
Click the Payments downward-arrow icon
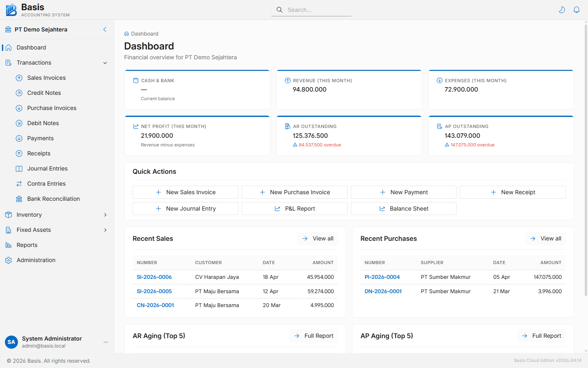[19, 138]
